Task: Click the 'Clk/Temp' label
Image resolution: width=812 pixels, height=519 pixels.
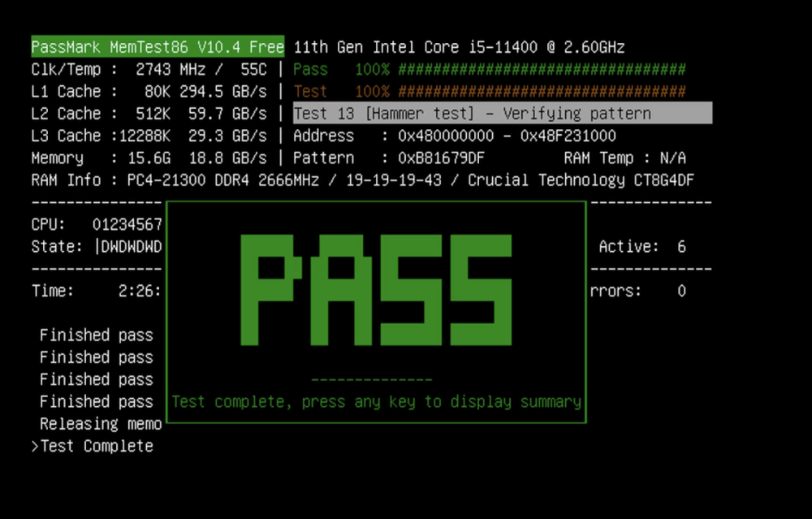Action: [66, 69]
